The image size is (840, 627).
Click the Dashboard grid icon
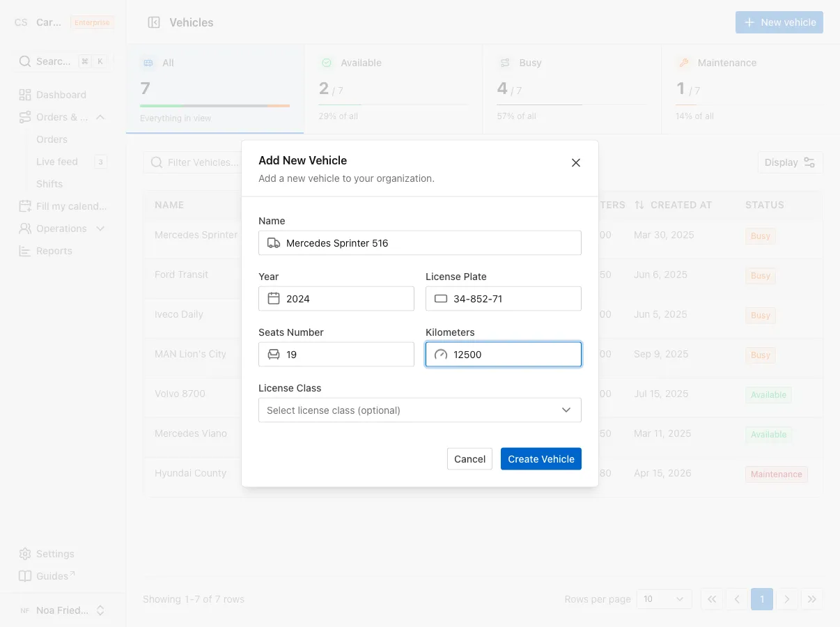25,95
